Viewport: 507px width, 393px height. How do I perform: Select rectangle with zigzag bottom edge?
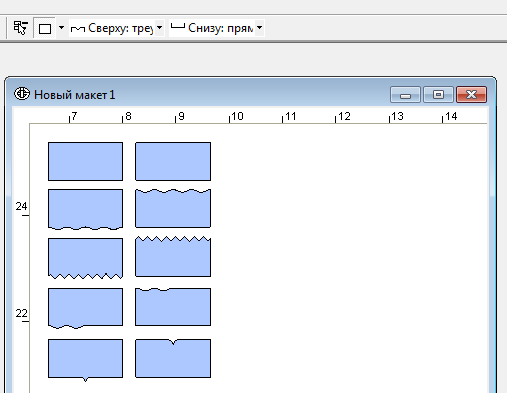pyautogui.click(x=85, y=258)
